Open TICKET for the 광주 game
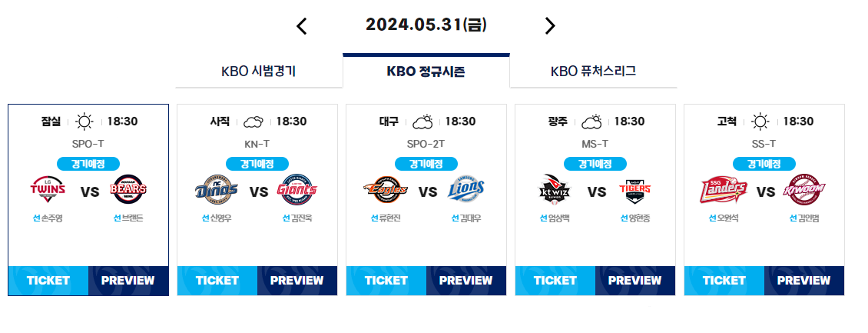 click(x=555, y=281)
